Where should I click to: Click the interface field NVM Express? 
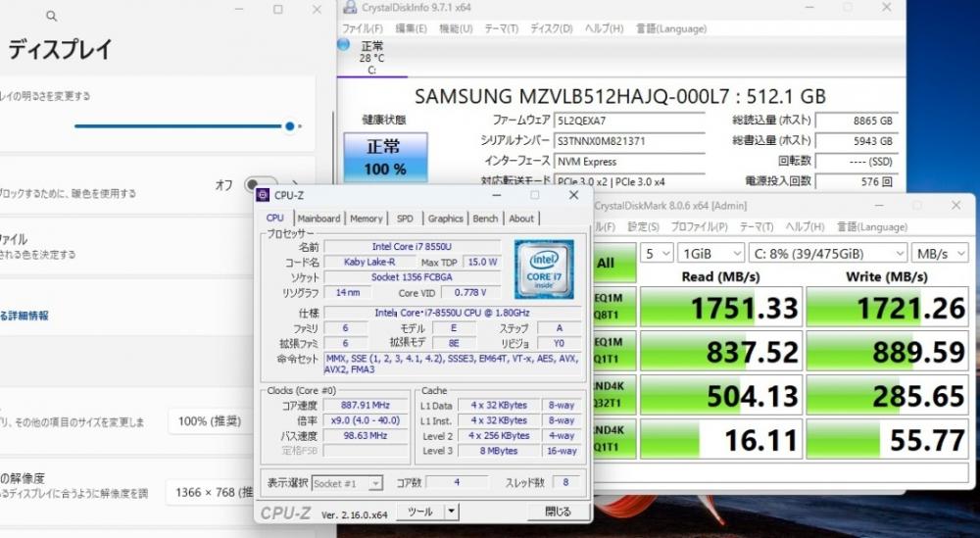(630, 162)
